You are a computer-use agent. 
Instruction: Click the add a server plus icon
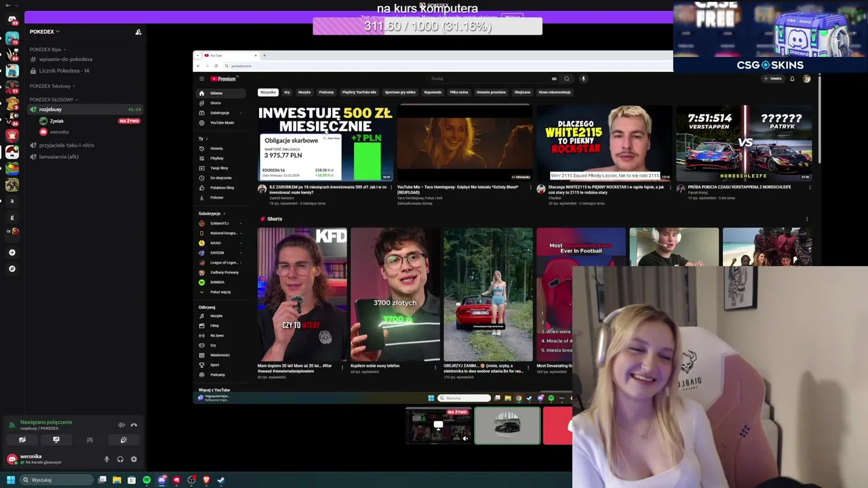pos(12,252)
